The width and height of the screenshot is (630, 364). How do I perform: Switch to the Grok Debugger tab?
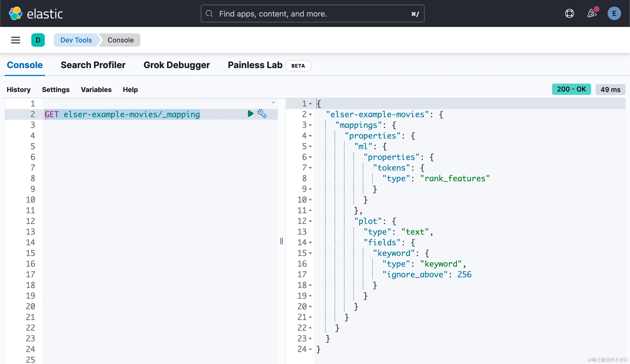(x=177, y=65)
